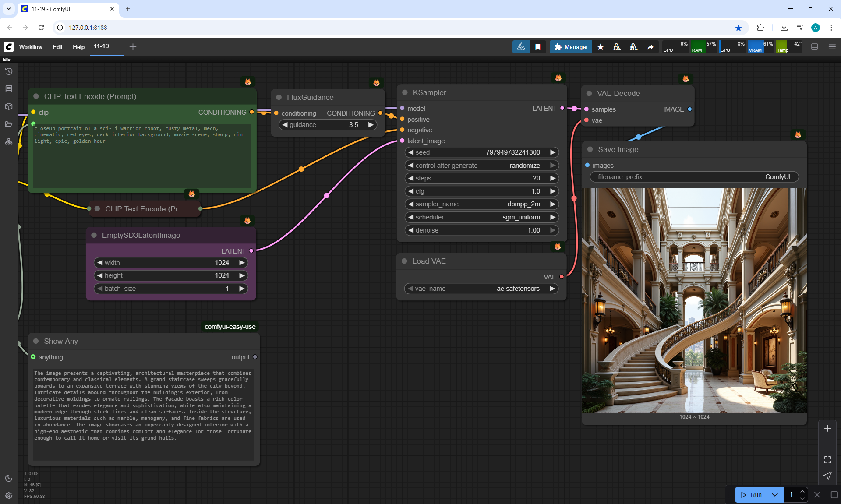The height and width of the screenshot is (504, 841).
Task: Toggle dark theme moon icon
Action: (x=9, y=478)
